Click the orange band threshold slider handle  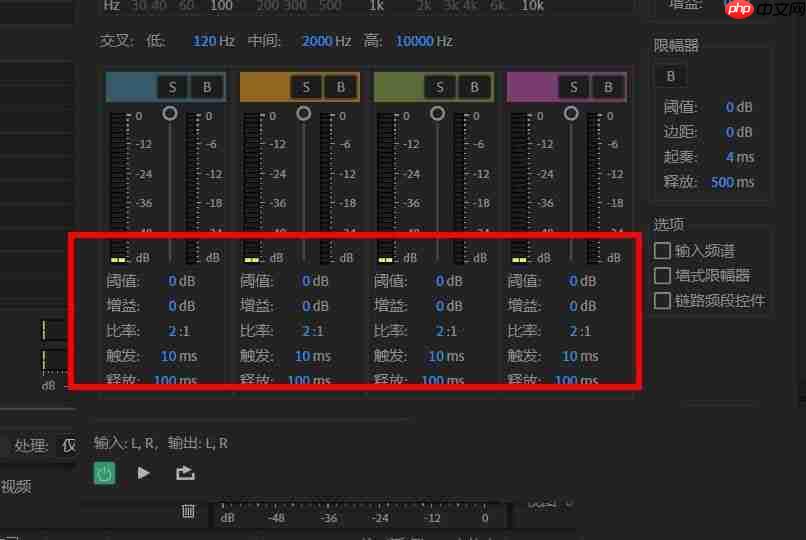[304, 113]
